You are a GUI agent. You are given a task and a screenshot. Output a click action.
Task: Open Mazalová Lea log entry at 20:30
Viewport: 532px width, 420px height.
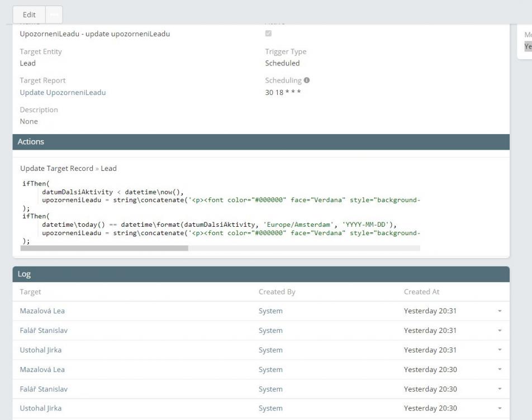pos(42,370)
